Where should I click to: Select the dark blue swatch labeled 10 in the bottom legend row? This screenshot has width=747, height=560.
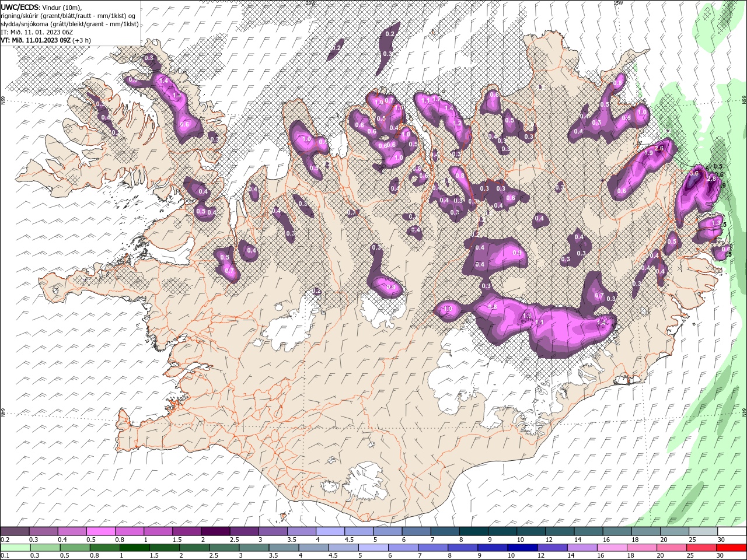pyautogui.click(x=522, y=547)
